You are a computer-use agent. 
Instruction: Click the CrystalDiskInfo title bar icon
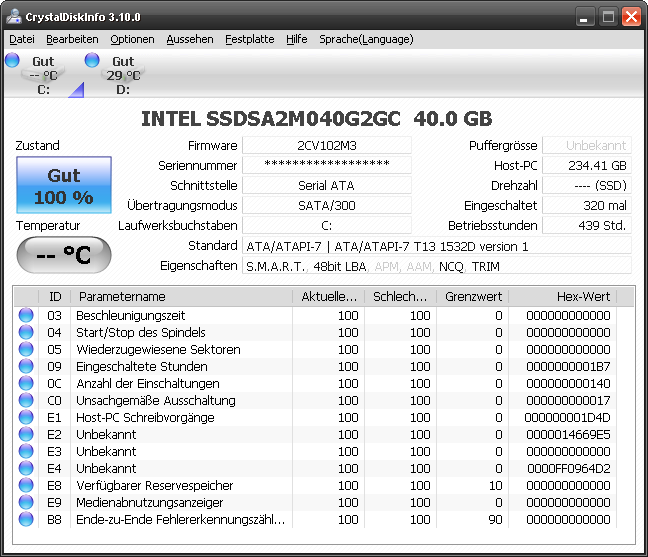click(x=14, y=16)
